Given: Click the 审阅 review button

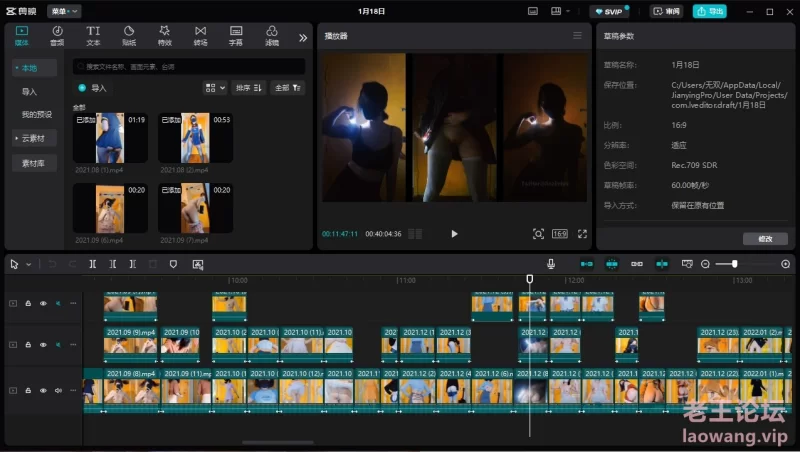Looking at the screenshot, I should click(x=666, y=11).
